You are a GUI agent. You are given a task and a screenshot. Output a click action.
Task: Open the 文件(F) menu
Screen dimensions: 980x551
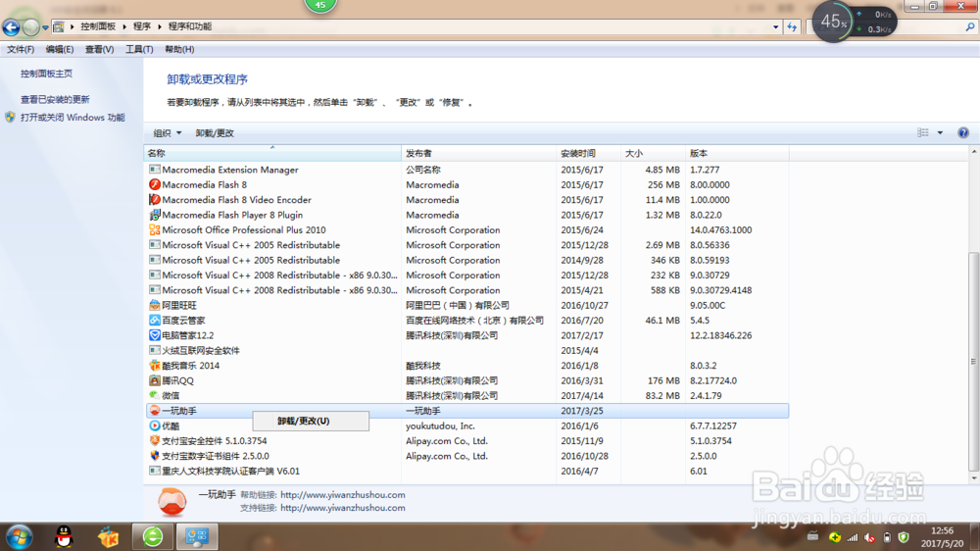click(x=21, y=49)
